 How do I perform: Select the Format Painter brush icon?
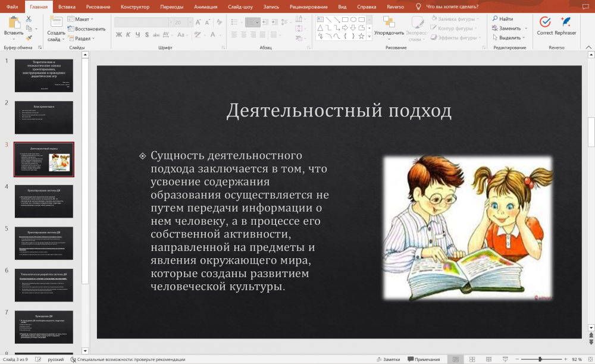pyautogui.click(x=29, y=38)
